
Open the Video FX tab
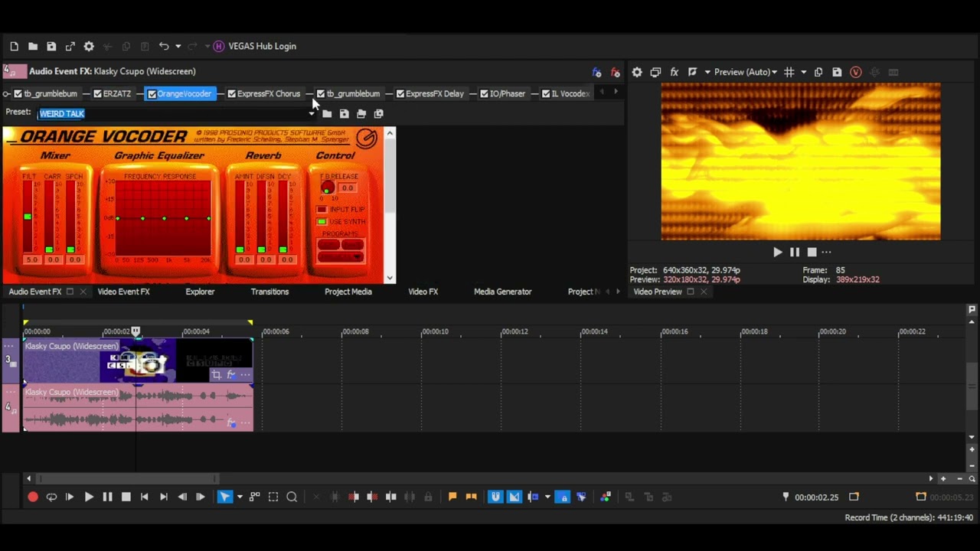(423, 292)
